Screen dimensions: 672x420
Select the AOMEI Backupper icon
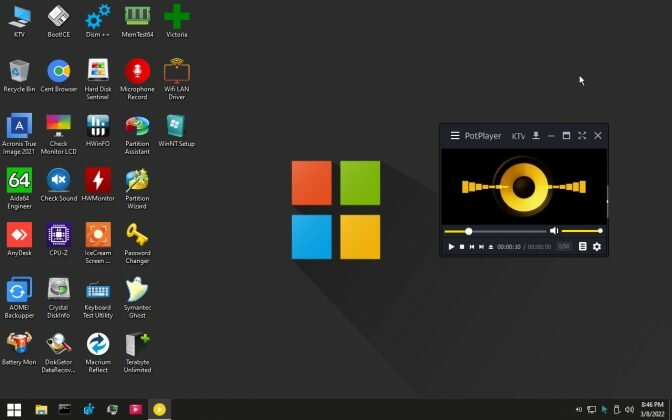pyautogui.click(x=19, y=298)
